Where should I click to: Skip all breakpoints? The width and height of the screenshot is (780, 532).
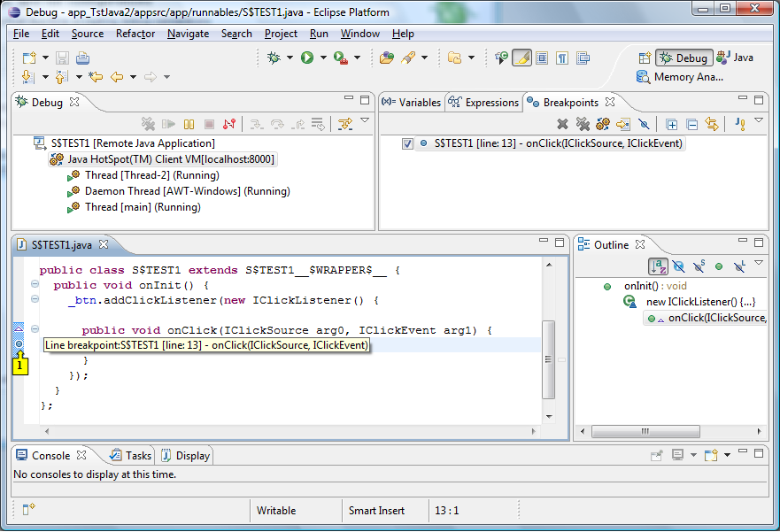pos(644,124)
